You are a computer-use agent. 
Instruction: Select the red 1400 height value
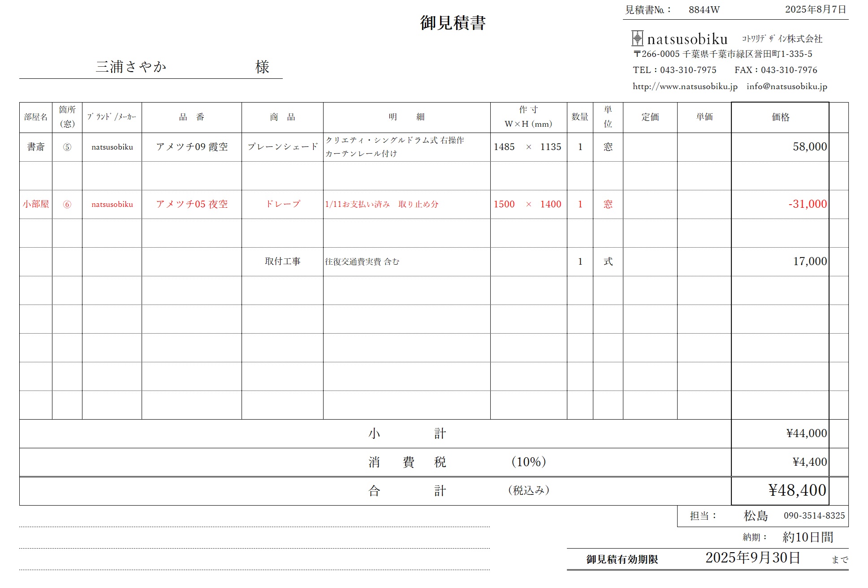550,204
